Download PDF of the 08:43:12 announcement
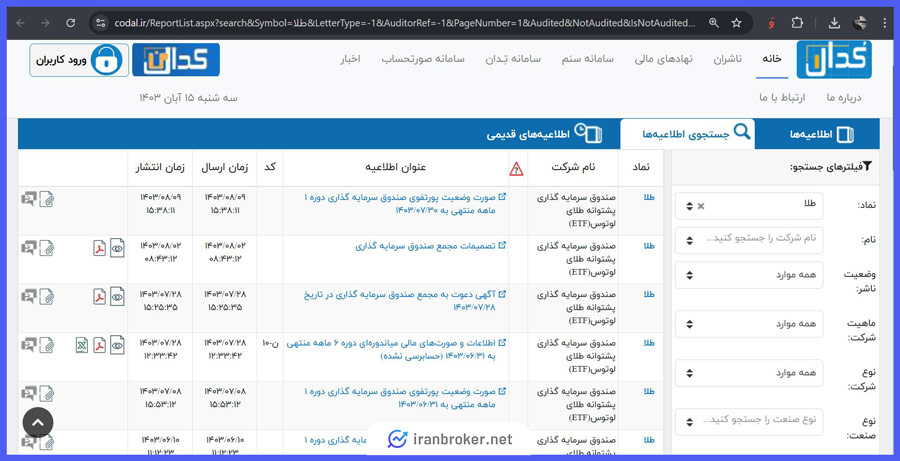 (100, 247)
